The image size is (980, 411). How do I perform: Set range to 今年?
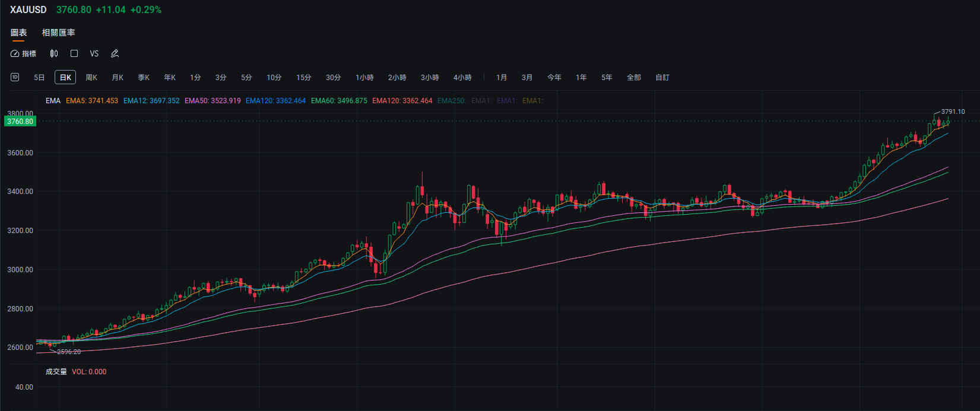click(554, 78)
